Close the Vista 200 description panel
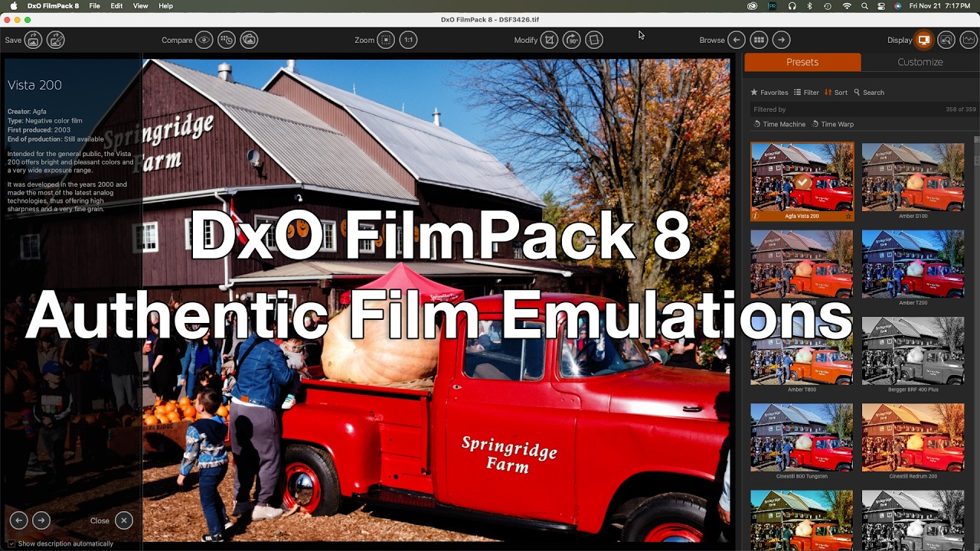 point(123,520)
